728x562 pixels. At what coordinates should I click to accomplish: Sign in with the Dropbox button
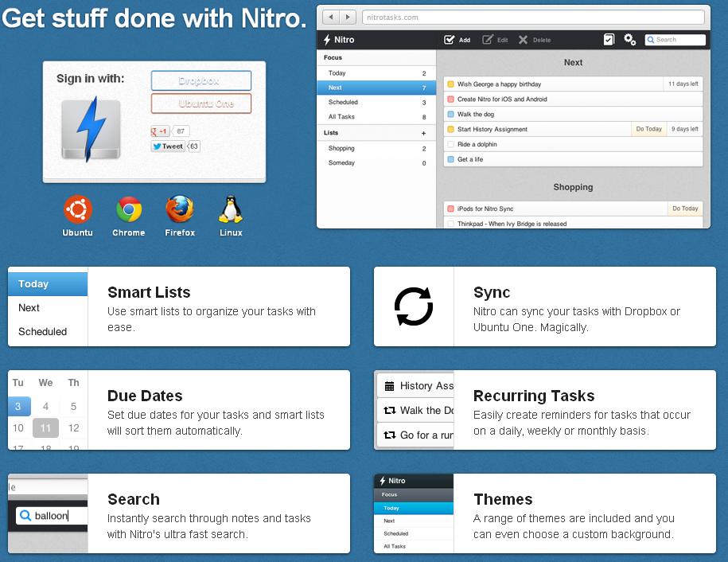[200, 80]
